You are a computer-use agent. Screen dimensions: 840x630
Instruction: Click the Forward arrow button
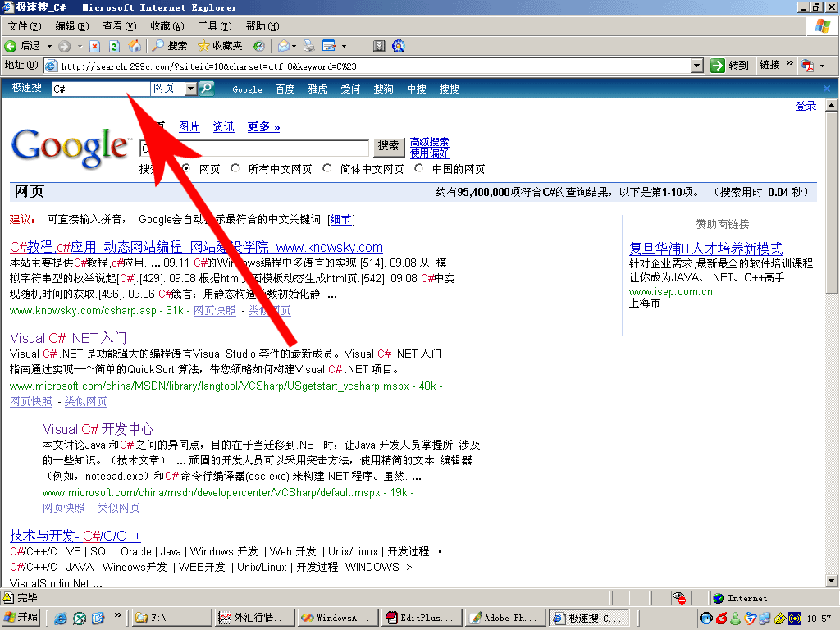click(x=64, y=46)
